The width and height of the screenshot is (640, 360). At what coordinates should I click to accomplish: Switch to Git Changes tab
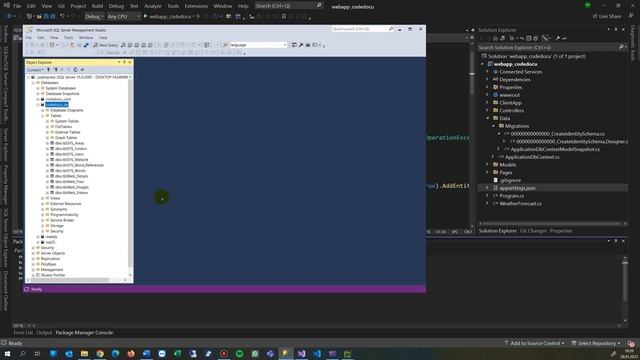(533, 231)
